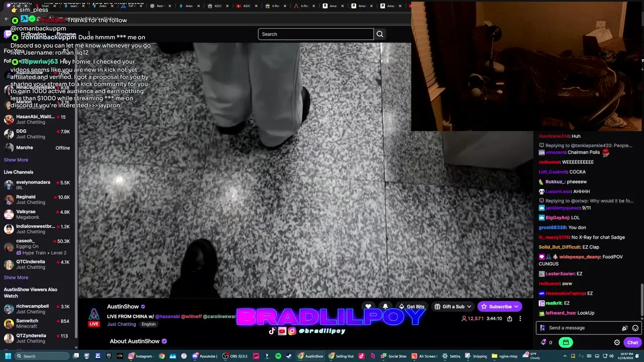Viewport: 644px width, 362px height.
Task: Click the share stream icon
Action: [x=510, y=319]
